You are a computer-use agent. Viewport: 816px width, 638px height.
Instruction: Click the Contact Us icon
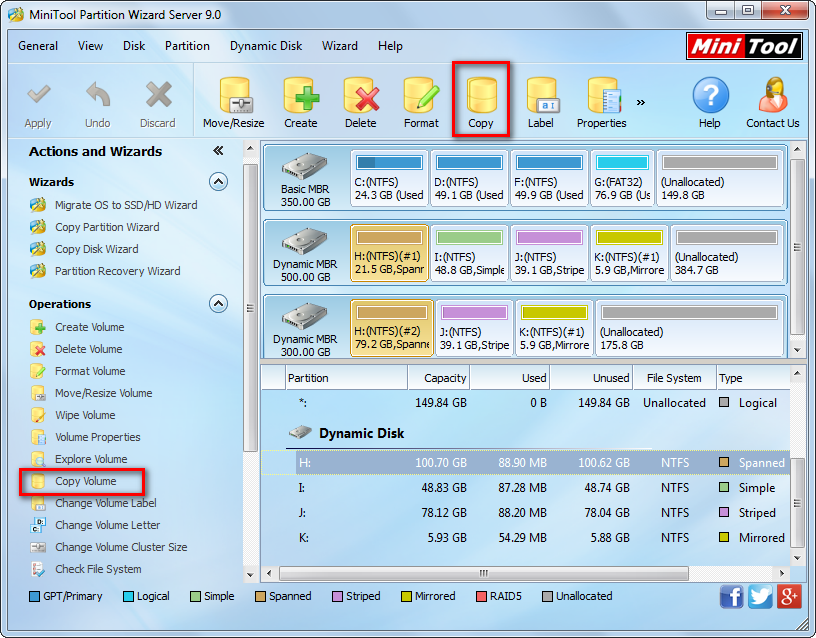773,95
